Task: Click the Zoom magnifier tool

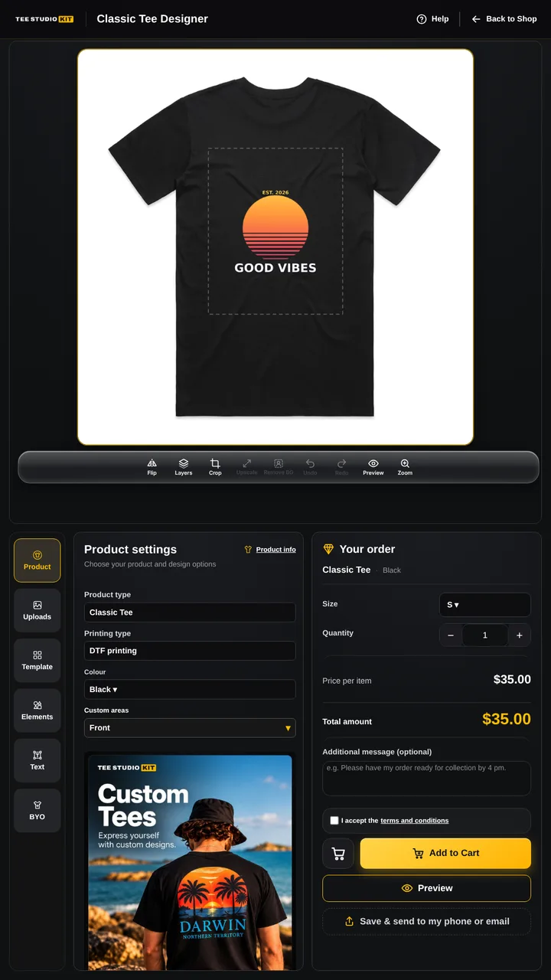Action: tap(405, 467)
